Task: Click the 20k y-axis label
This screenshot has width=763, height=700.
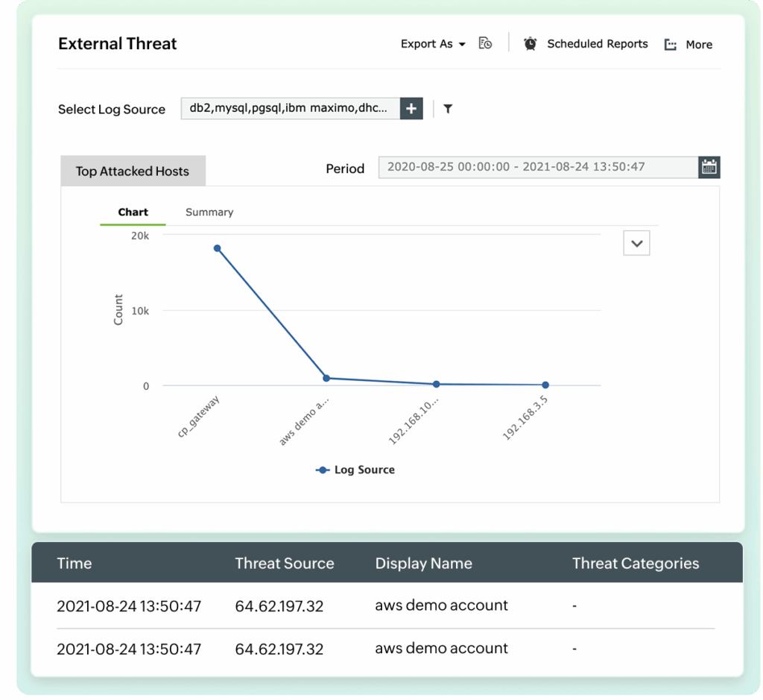Action: click(x=140, y=236)
